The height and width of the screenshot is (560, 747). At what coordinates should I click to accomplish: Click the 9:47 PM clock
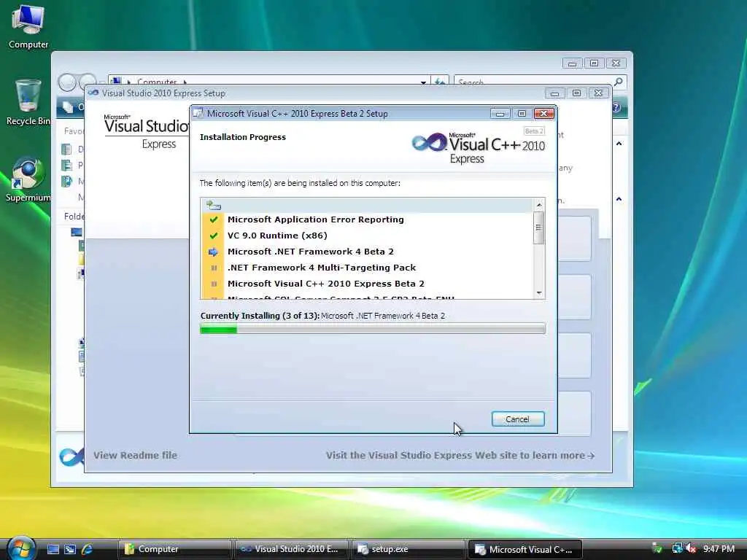click(x=719, y=549)
